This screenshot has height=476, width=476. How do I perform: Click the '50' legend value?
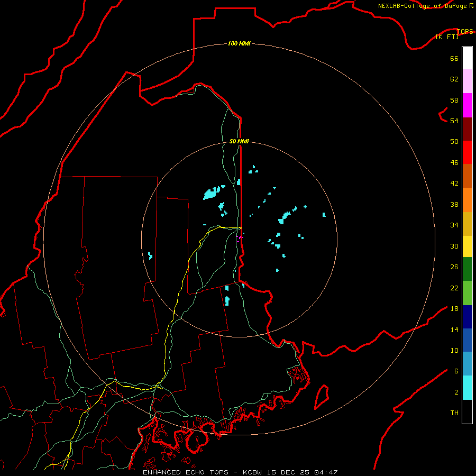coord(454,141)
